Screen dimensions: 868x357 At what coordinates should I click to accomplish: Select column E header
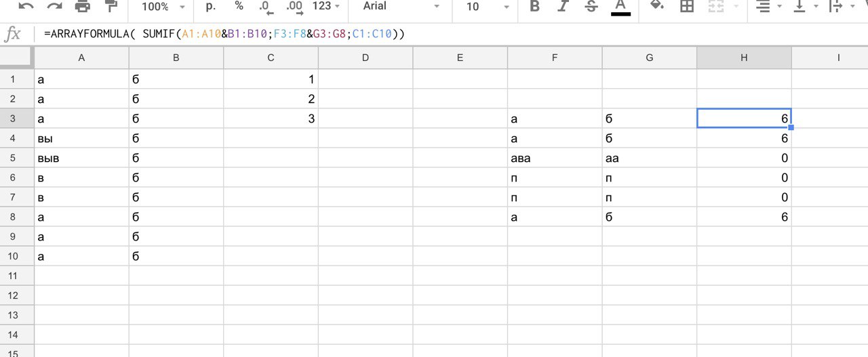460,58
